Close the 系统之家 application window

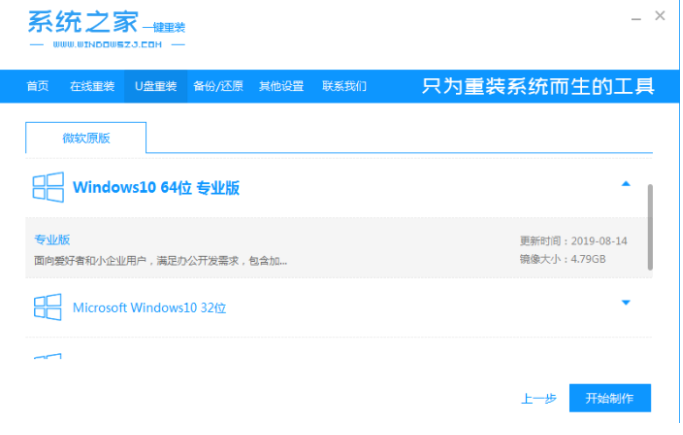coord(660,17)
